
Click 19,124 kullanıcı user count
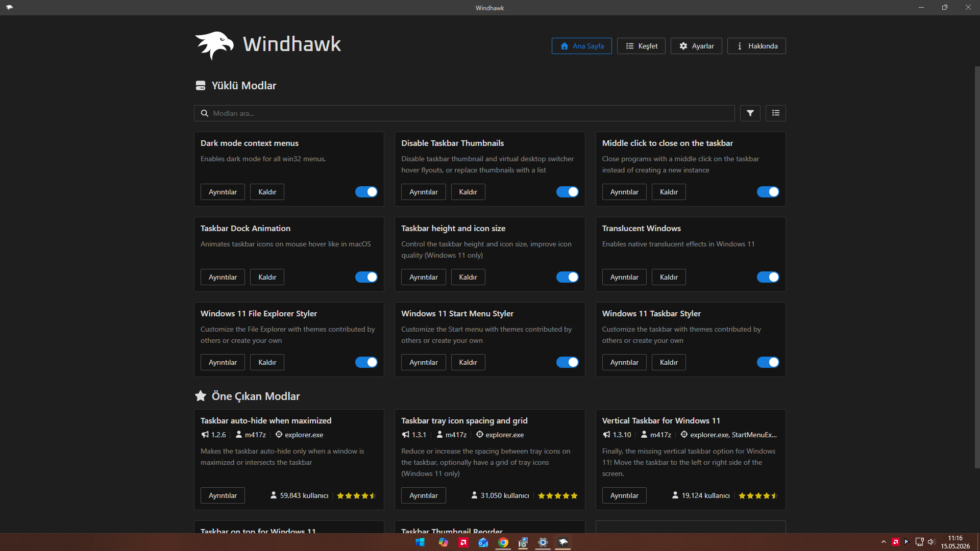701,495
